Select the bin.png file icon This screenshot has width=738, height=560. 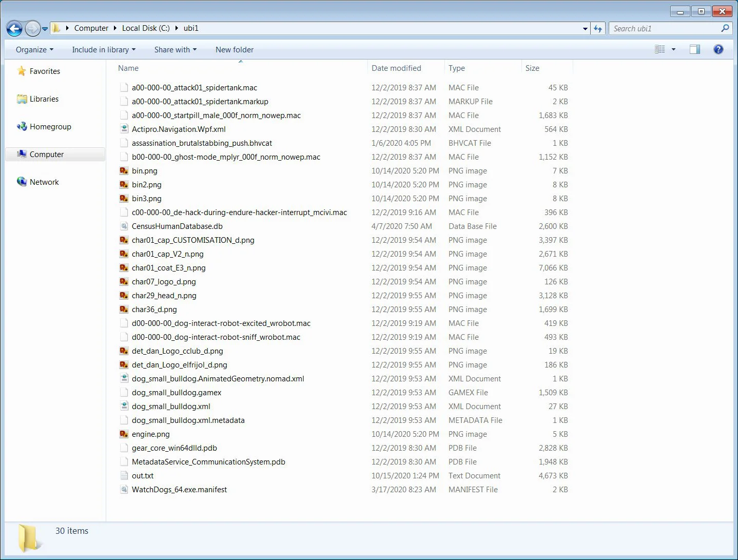[124, 171]
